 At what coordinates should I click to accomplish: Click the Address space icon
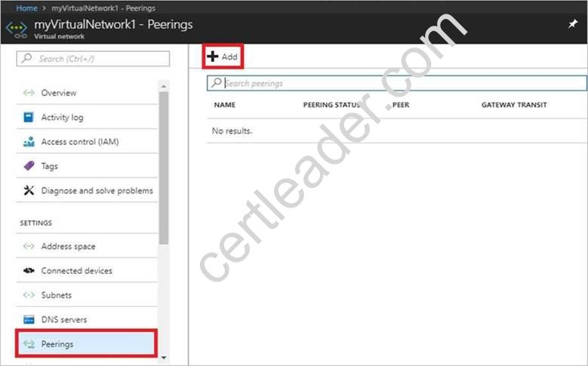[x=29, y=246]
